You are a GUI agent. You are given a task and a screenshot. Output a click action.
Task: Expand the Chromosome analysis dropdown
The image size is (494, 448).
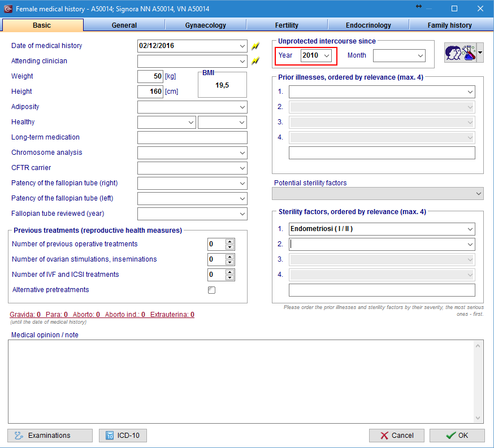tap(242, 153)
